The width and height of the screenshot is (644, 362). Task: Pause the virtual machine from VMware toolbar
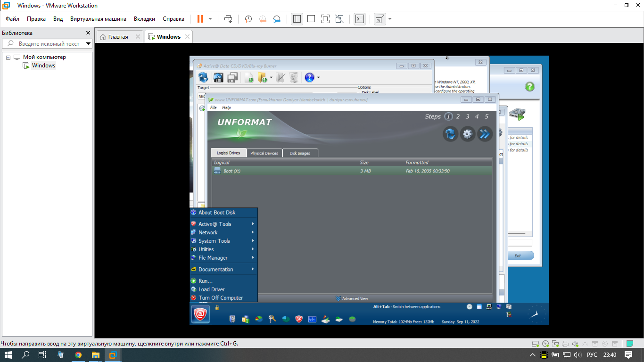click(200, 19)
